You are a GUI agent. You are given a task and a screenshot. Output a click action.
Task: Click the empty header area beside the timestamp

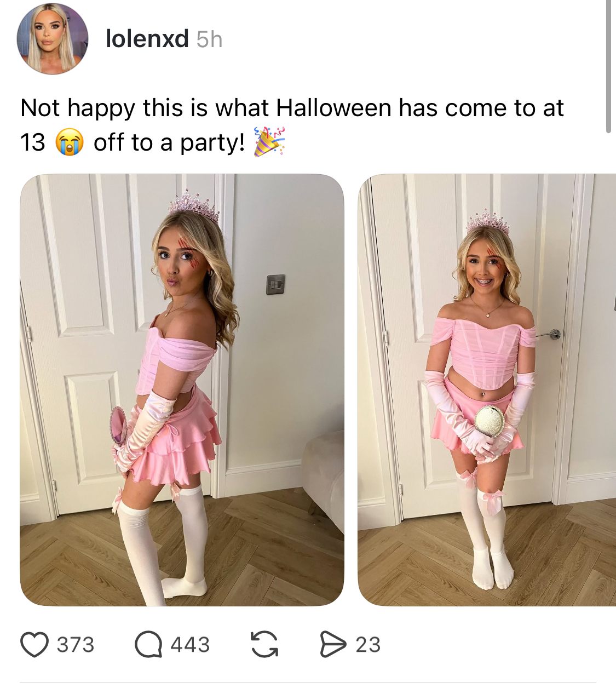pyautogui.click(x=411, y=39)
